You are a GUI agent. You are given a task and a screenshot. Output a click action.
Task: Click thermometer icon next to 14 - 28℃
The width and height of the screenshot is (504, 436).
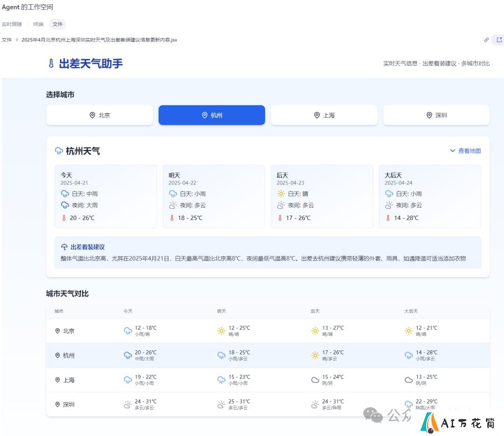point(388,218)
